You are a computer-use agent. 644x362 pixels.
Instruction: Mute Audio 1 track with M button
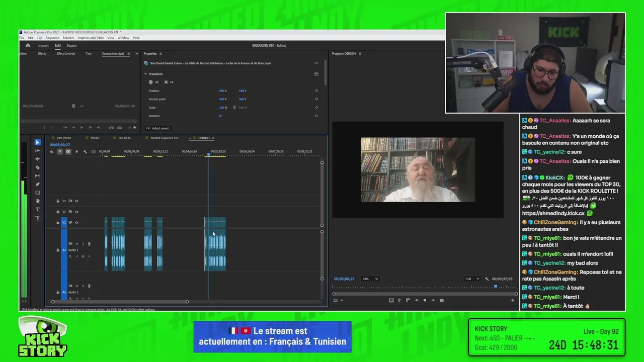(76, 244)
